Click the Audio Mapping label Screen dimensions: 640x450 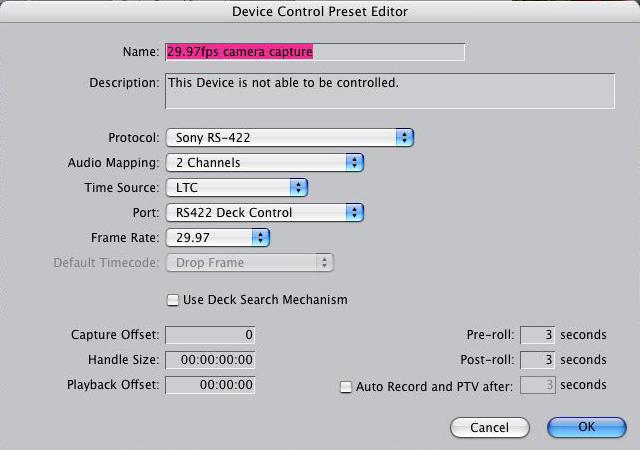pyautogui.click(x=113, y=163)
